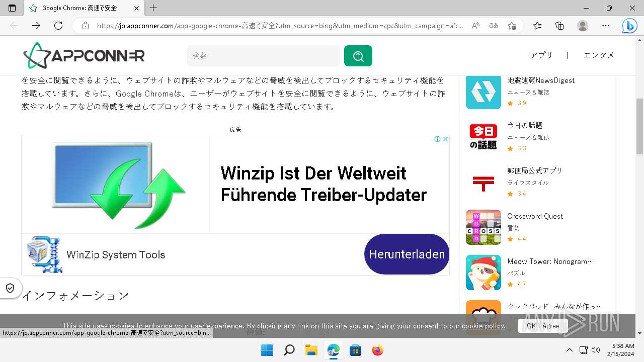Click the green search magnifier button
Image resolution: width=644 pixels, height=362 pixels.
tap(358, 56)
